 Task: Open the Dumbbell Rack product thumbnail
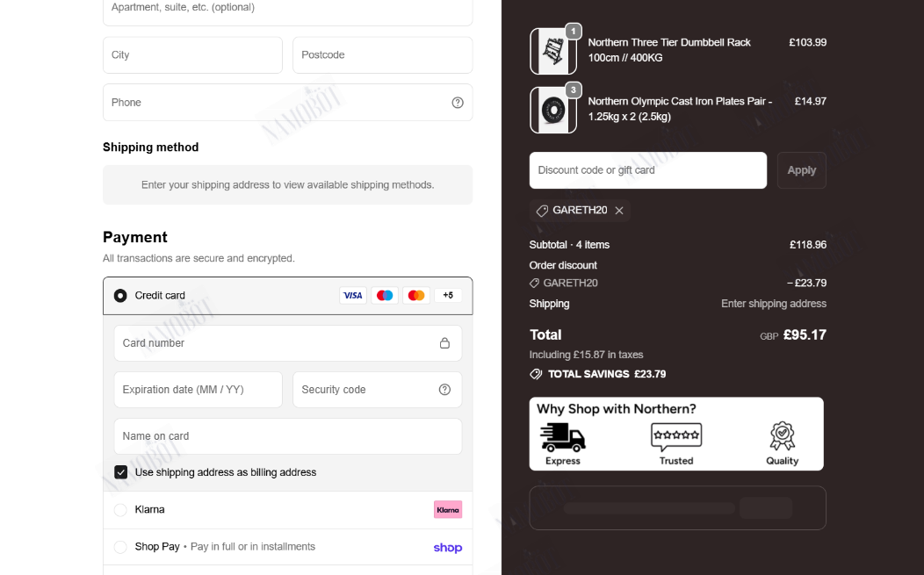point(553,51)
